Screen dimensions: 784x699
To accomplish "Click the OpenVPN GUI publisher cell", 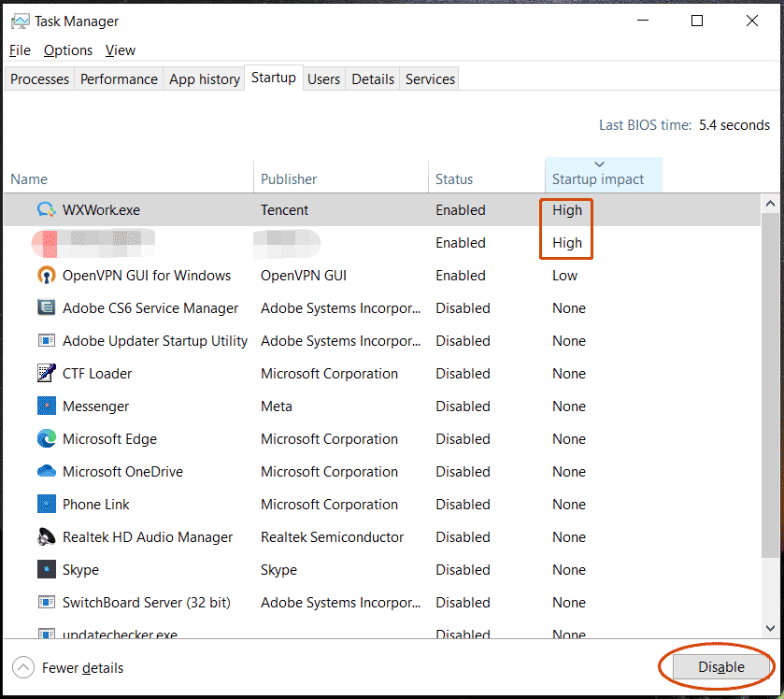I will (304, 276).
